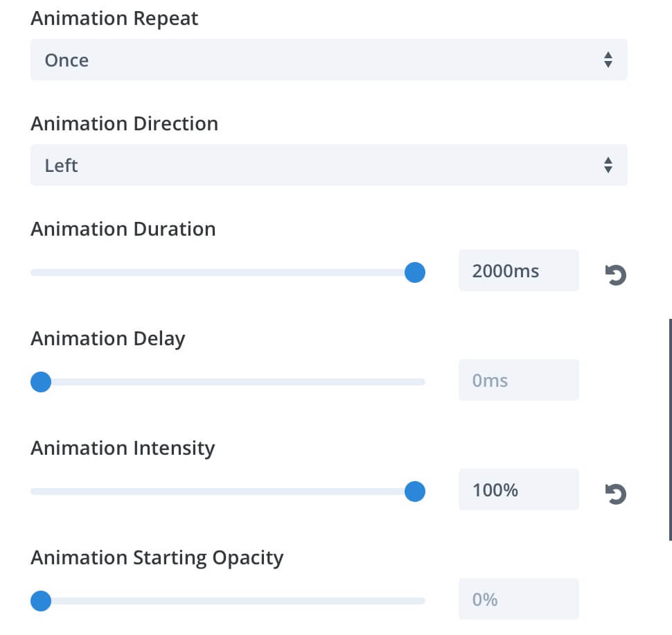
Task: Click the Animation Starting Opacity slider handle
Action: (41, 601)
